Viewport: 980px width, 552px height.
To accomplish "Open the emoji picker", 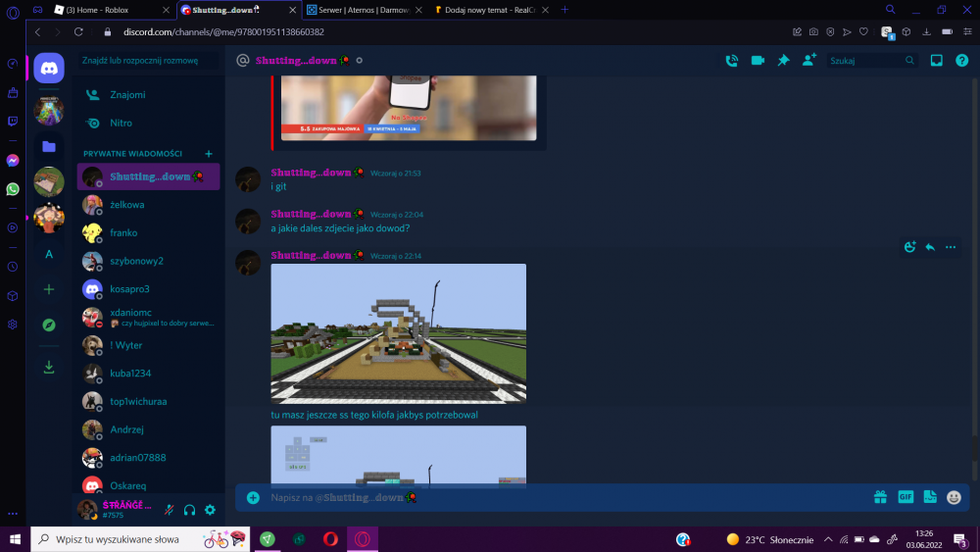I will (954, 497).
